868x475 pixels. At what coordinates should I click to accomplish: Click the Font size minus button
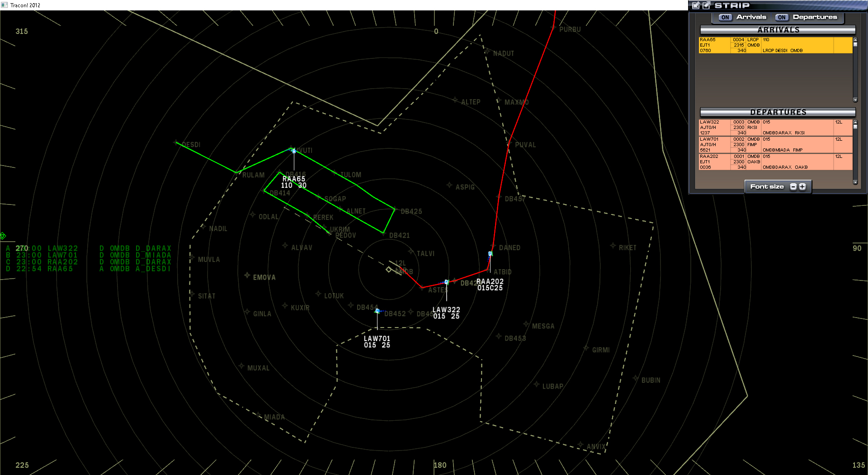coord(793,186)
